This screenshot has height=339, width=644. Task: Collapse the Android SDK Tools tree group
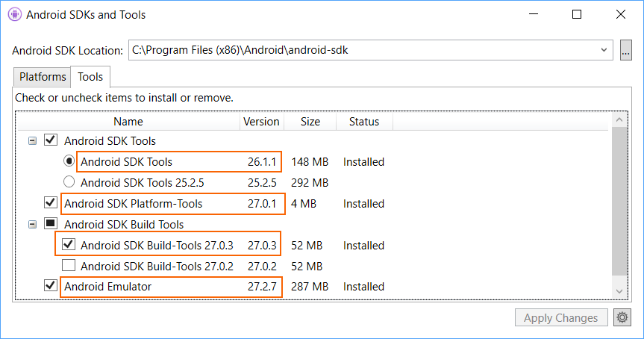pos(32,141)
